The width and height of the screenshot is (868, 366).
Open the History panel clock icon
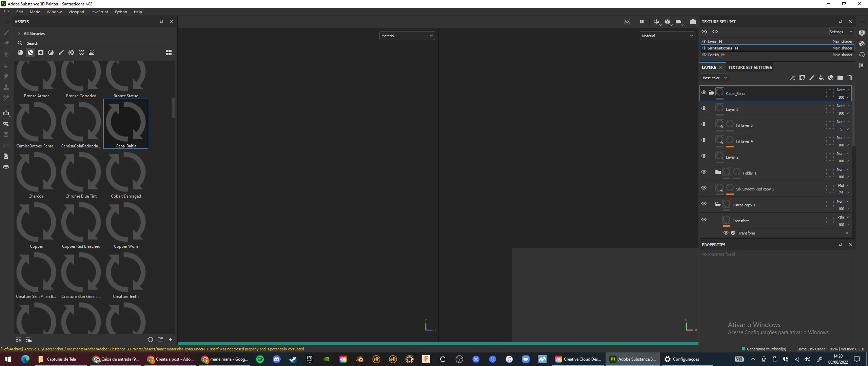coord(862,55)
